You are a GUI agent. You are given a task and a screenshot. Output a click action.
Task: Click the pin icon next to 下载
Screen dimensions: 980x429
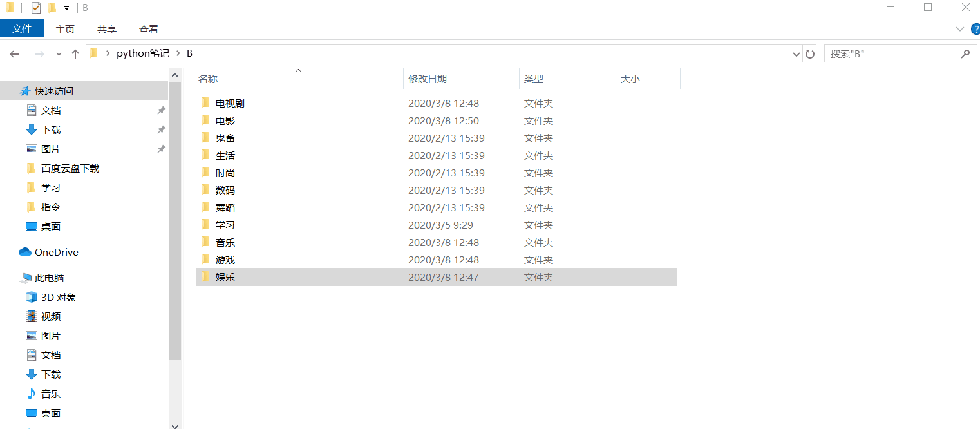pyautogui.click(x=161, y=129)
